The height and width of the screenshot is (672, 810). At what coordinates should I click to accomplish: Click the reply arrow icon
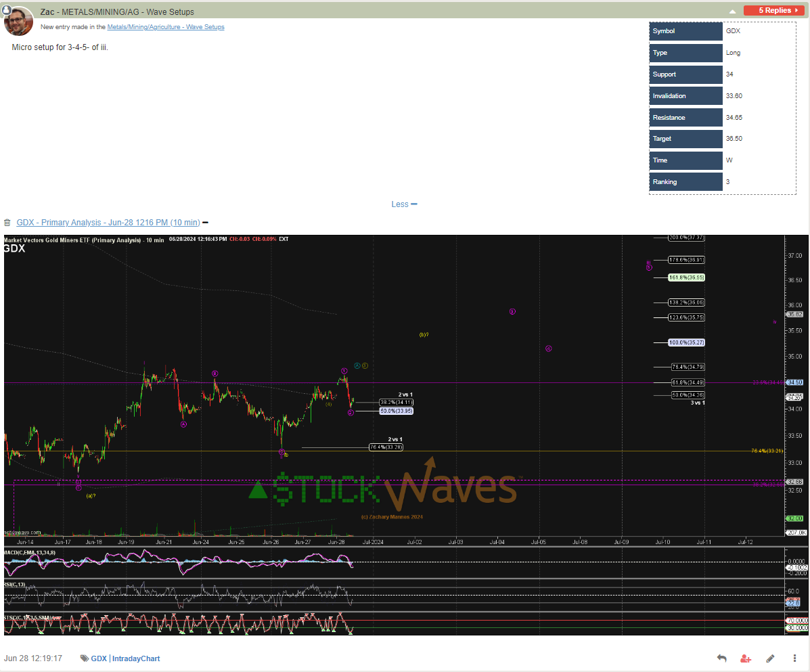(x=721, y=658)
